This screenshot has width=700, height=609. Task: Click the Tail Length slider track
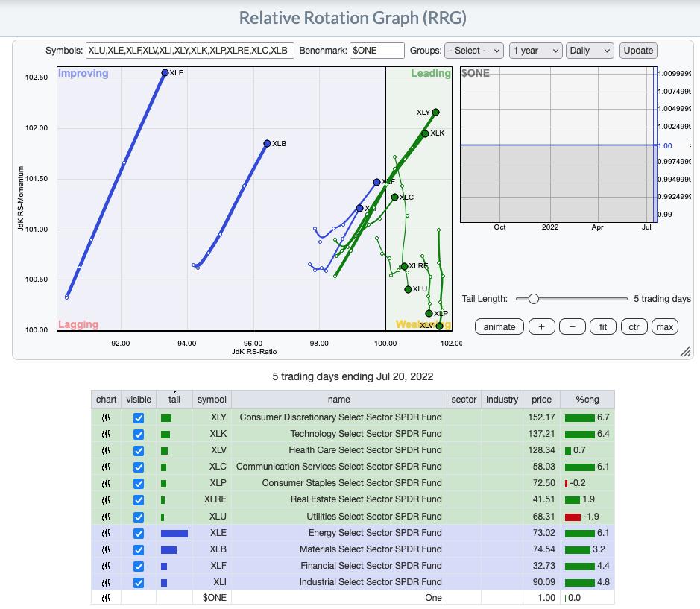click(572, 299)
